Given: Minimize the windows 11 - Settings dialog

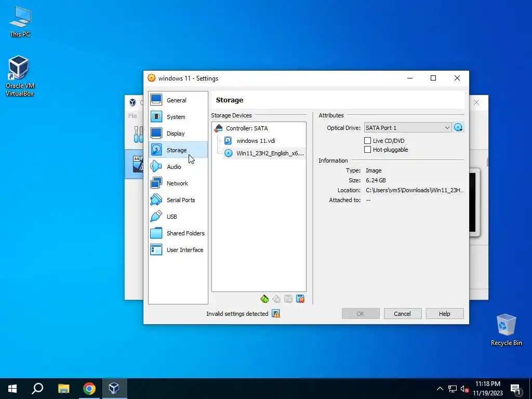Looking at the screenshot, I should (410, 78).
